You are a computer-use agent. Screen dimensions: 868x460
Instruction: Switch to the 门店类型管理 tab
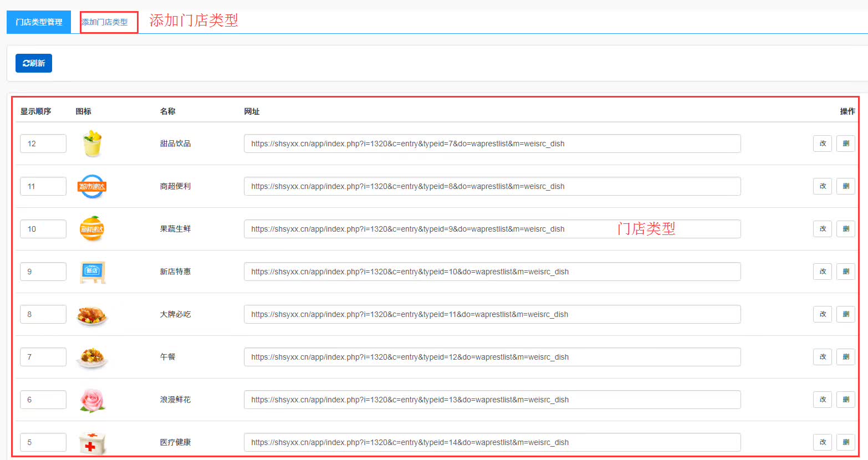tap(39, 22)
